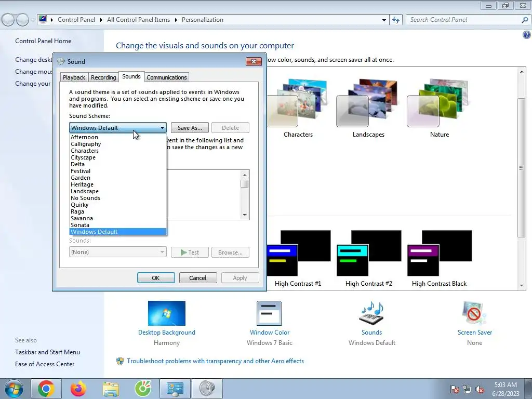Select the High Contrast Black theme
Image resolution: width=532 pixels, height=399 pixels.
pyautogui.click(x=439, y=259)
